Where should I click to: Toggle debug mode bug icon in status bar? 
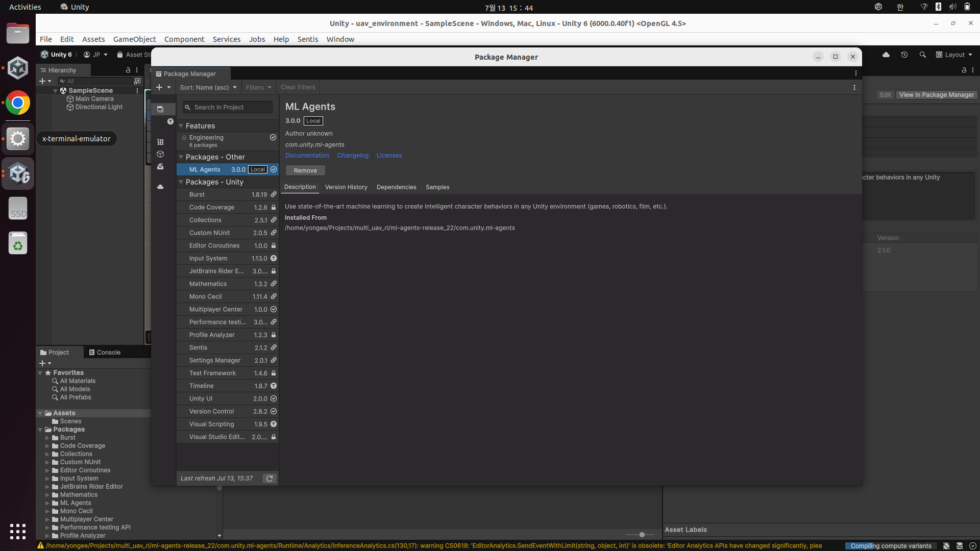[x=946, y=546]
